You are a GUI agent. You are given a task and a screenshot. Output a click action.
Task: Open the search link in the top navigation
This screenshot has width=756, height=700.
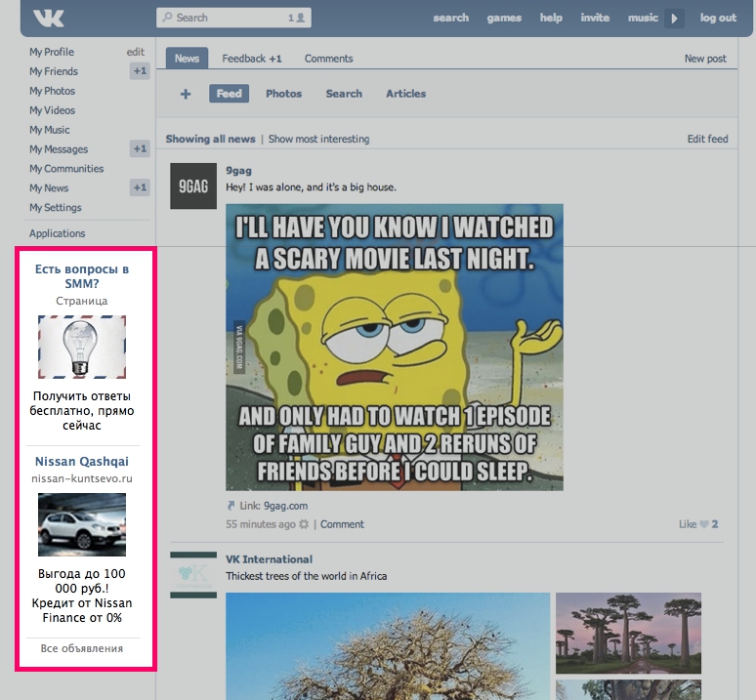click(x=451, y=18)
